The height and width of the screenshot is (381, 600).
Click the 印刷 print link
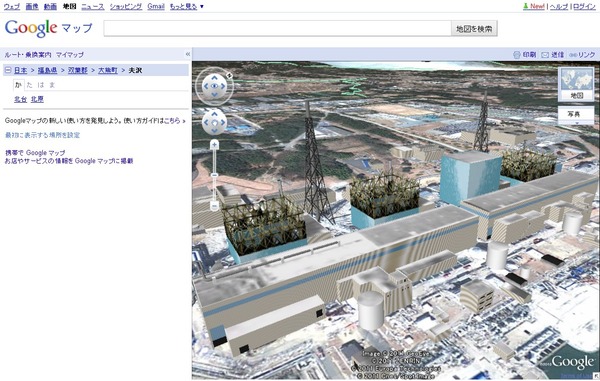tap(525, 55)
